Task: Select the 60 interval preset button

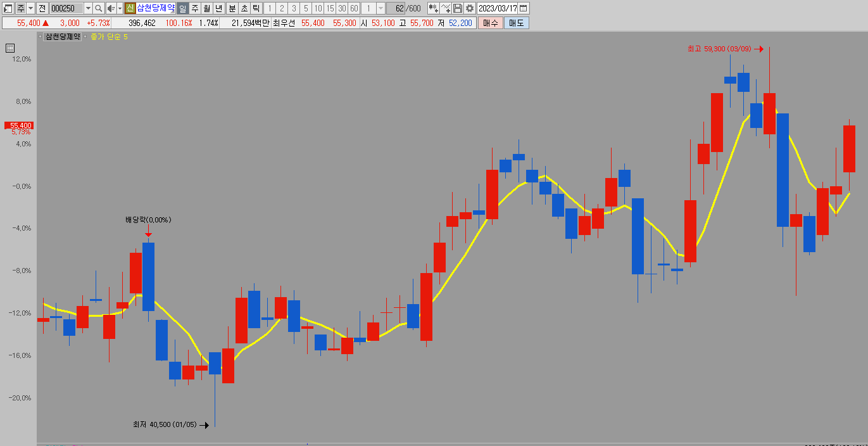Action: click(x=354, y=8)
